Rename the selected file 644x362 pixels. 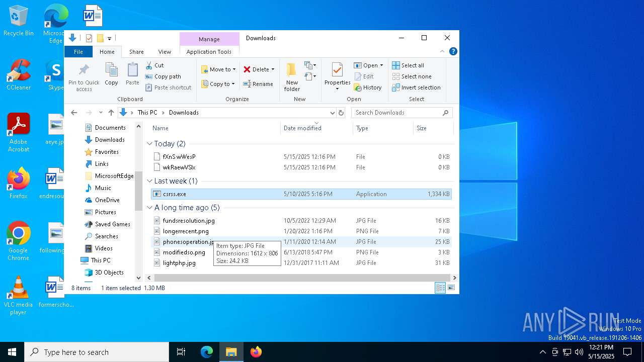click(258, 84)
